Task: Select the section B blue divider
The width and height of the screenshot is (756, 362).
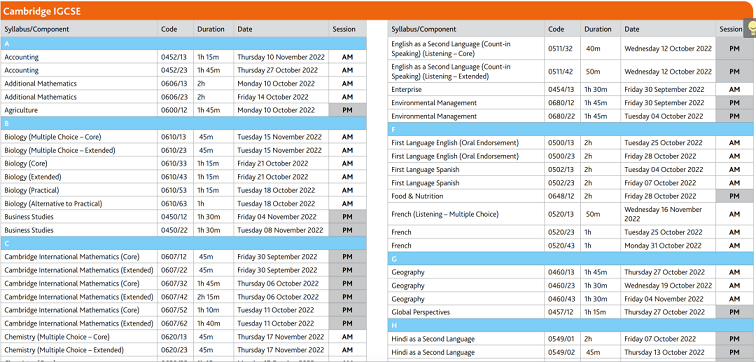Action: (x=184, y=123)
